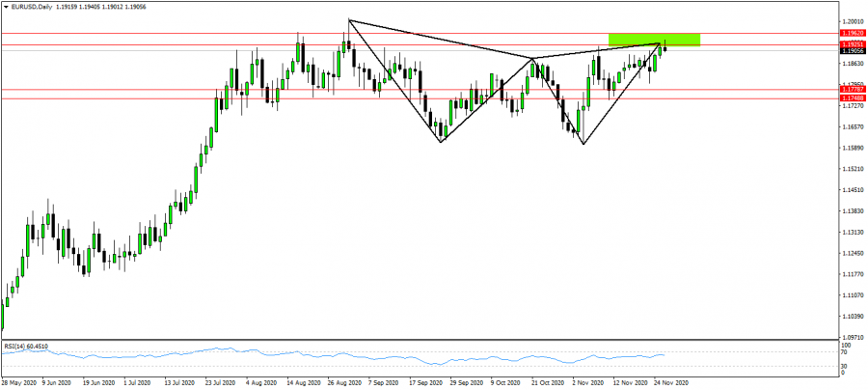Select the pattern's early November low vertex
Image resolution: width=868 pixels, height=390 pixels.
click(x=583, y=144)
